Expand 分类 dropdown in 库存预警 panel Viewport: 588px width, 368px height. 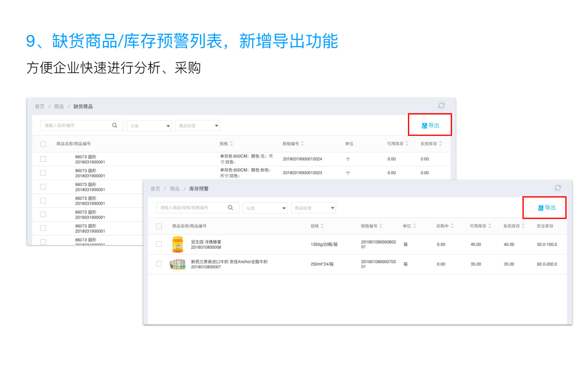265,208
